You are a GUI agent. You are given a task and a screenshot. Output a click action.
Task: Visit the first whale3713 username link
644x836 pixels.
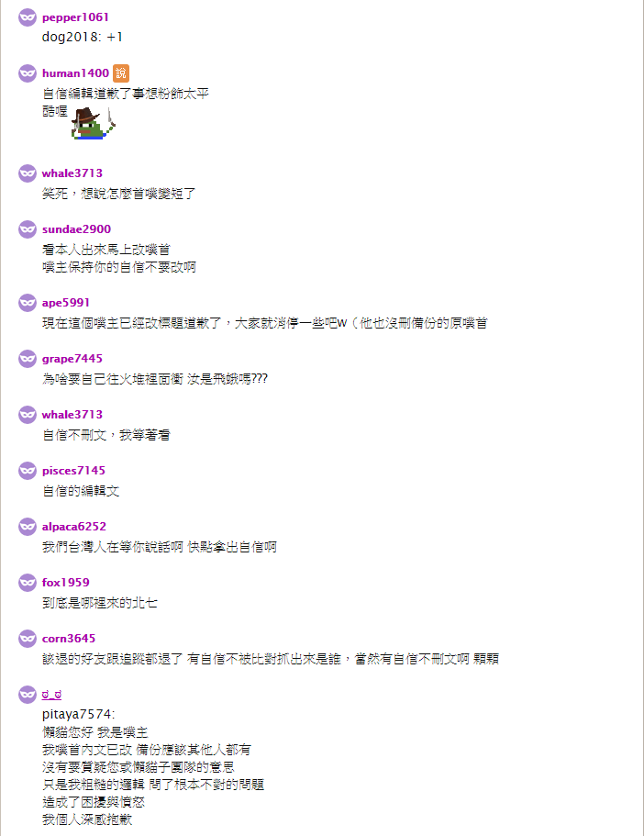[72, 173]
